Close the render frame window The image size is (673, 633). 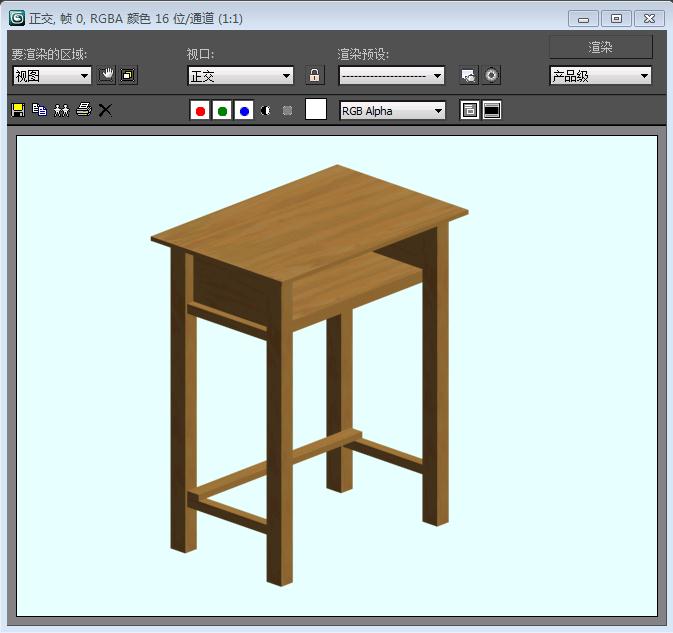649,19
